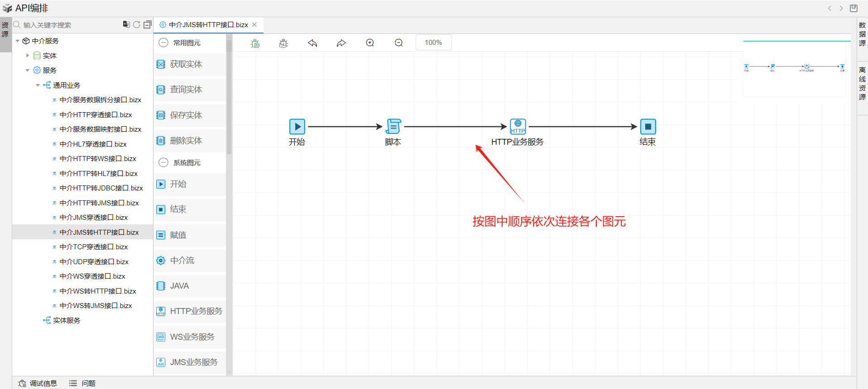Collapse the 通用业务 tree folder

tap(38, 85)
